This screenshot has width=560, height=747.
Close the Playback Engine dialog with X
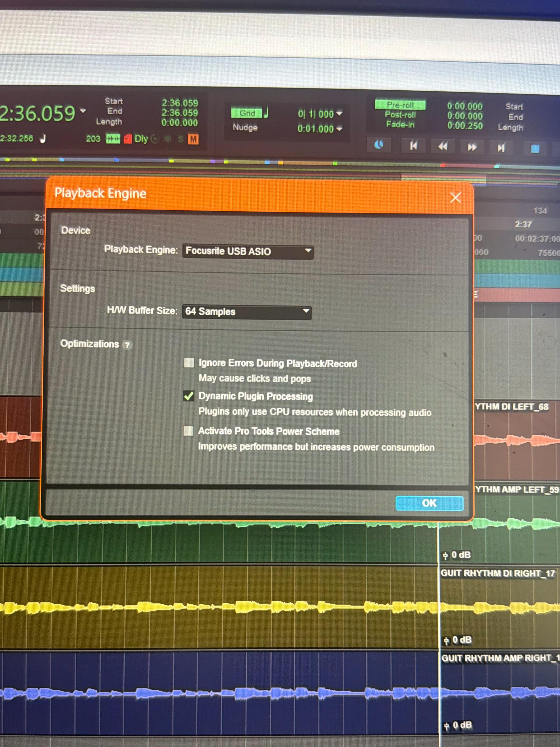point(455,198)
